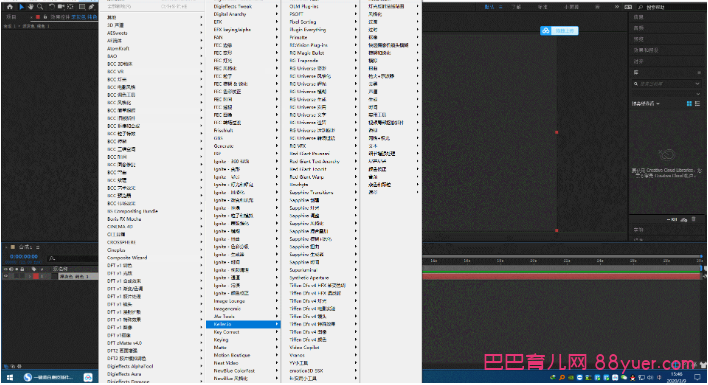Click the Home icon in the toolbar
The width and height of the screenshot is (708, 385).
(x=9, y=7)
